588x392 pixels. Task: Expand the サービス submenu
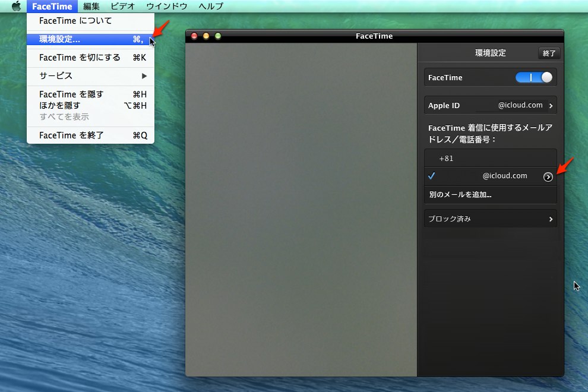[x=90, y=76]
